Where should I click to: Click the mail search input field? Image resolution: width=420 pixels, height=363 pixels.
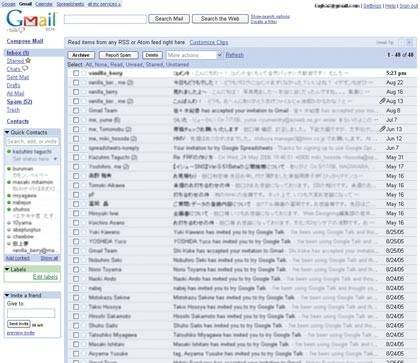coord(105,19)
